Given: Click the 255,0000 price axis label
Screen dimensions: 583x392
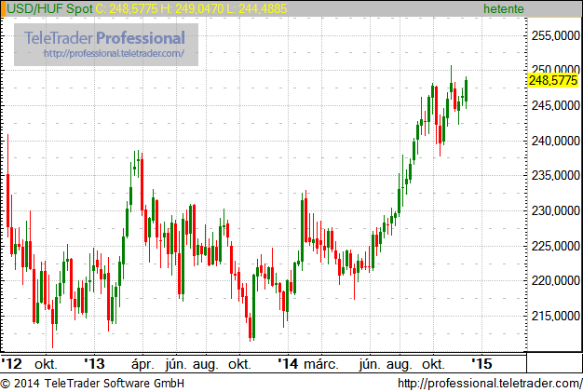Looking at the screenshot, I should (555, 35).
